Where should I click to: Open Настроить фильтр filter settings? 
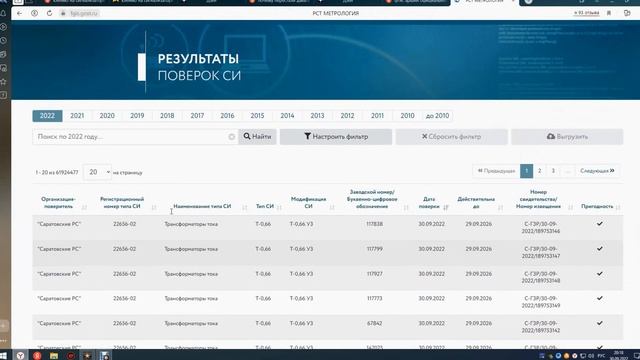336,137
